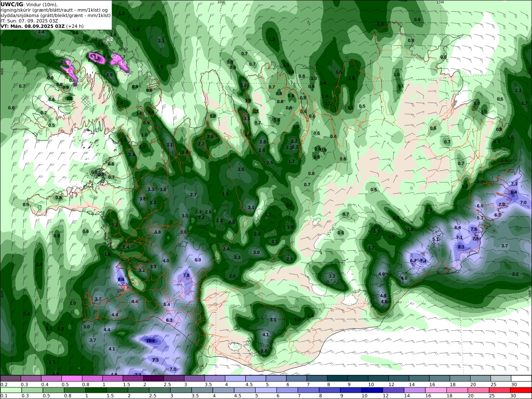Screen dimensions: 532x399
Task: Click the 15W longitude label
Action: click(x=440, y=2)
